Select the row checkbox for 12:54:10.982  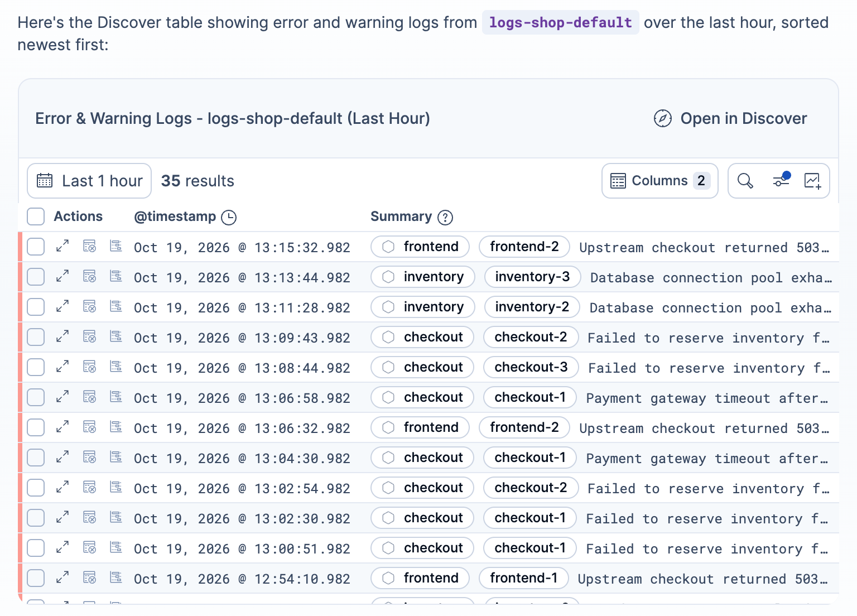point(36,578)
